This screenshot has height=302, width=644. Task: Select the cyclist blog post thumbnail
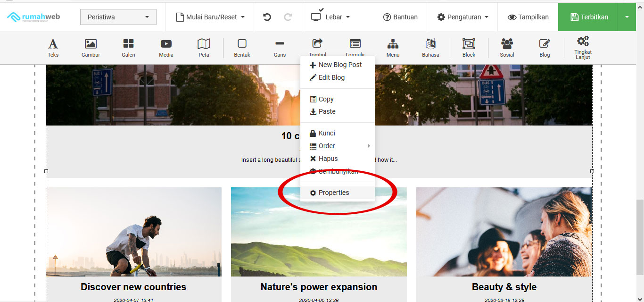pos(133,232)
